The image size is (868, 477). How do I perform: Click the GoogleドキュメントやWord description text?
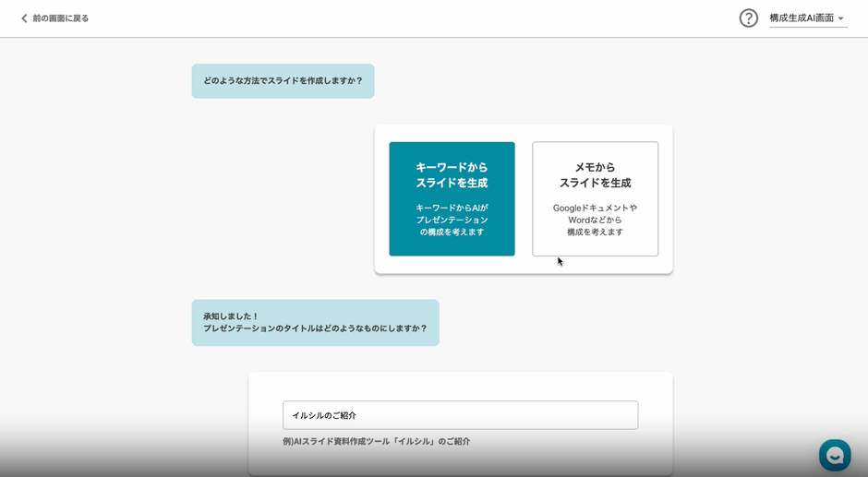click(x=595, y=214)
